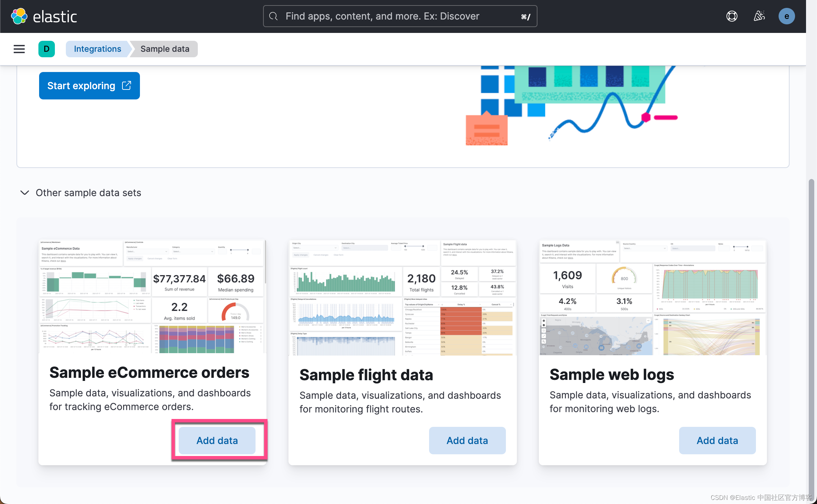Click the magnifying glass in the search bar
Viewport: 817px width, 504px height.
[x=273, y=16]
